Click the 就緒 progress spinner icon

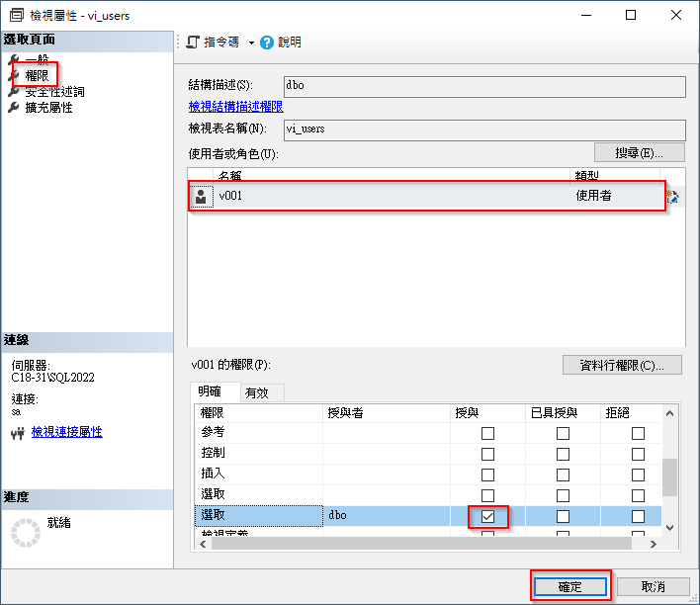[x=26, y=533]
